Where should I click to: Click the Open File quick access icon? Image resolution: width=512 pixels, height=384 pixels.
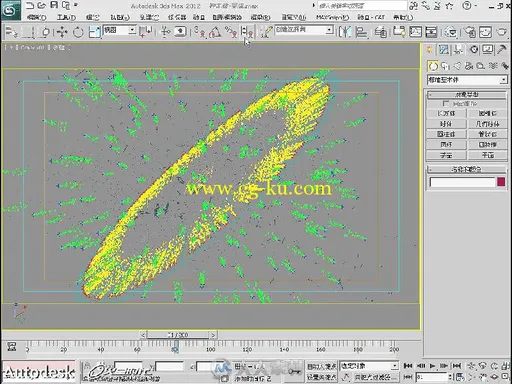(42, 5)
